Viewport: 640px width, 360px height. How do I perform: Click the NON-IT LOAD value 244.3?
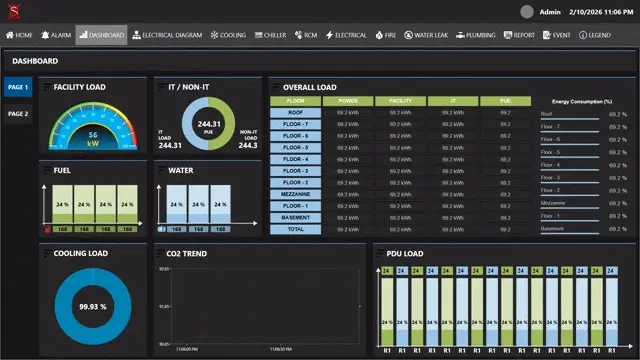(248, 145)
